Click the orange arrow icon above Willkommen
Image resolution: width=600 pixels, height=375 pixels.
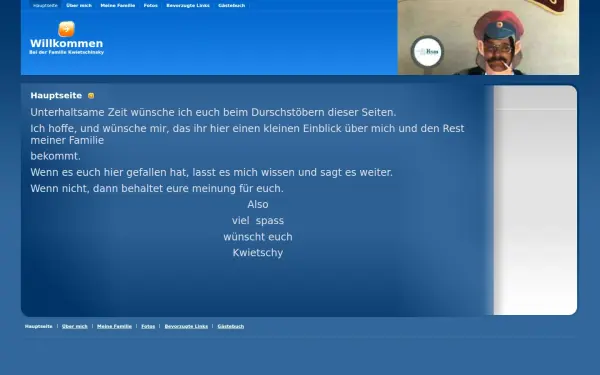66,29
